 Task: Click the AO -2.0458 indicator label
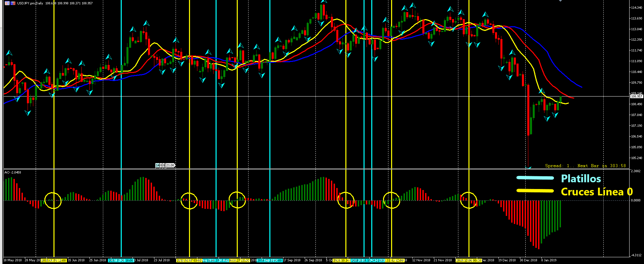pos(13,172)
